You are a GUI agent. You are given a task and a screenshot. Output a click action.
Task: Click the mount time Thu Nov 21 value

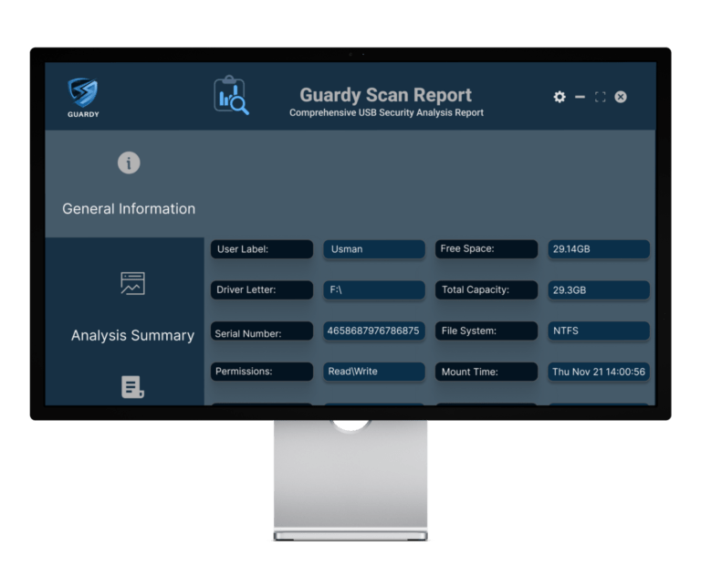tap(599, 372)
